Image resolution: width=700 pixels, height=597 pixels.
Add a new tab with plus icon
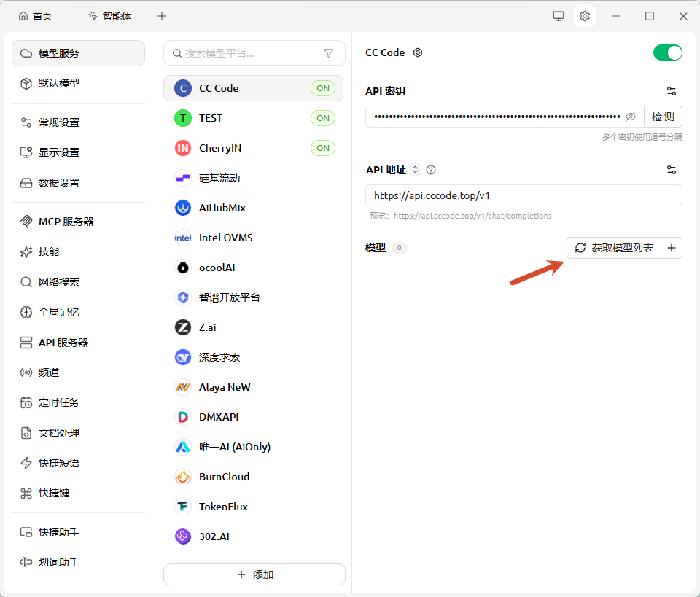click(162, 16)
